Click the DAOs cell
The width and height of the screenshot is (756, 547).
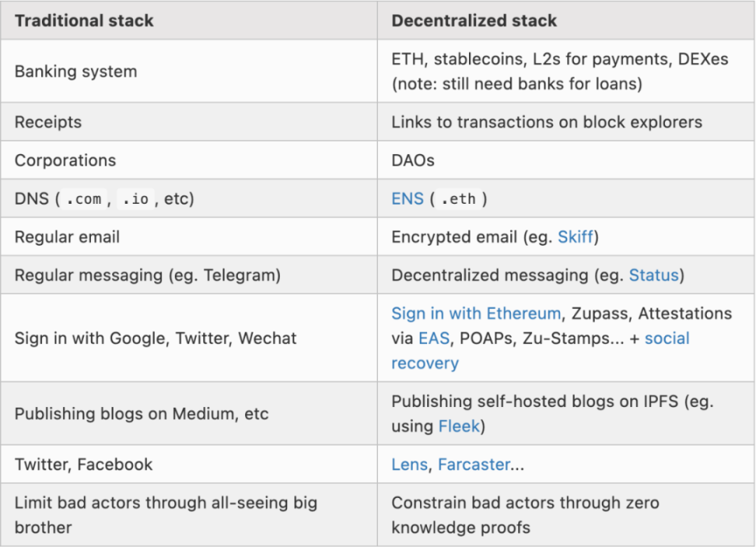tap(412, 160)
